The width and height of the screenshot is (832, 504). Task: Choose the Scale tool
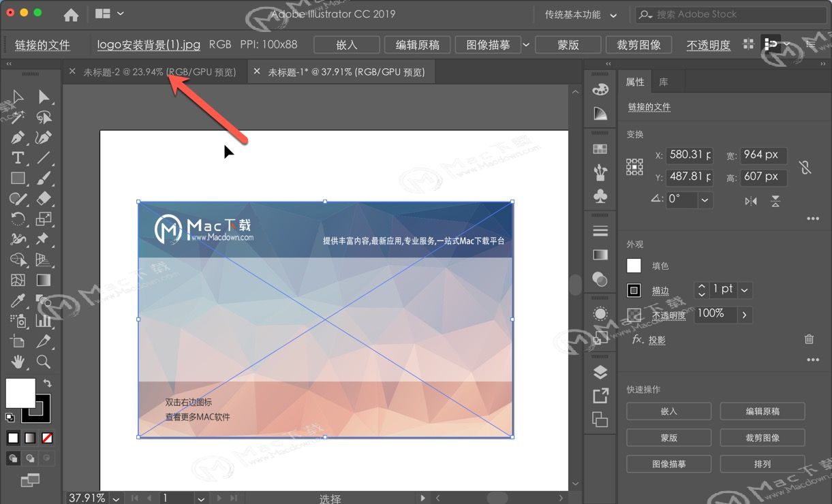[x=44, y=219]
